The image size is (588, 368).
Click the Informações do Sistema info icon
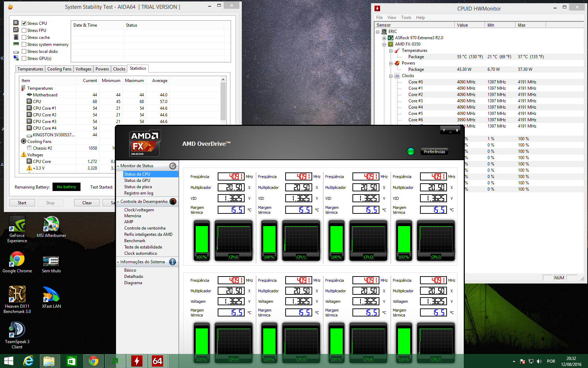pos(173,262)
